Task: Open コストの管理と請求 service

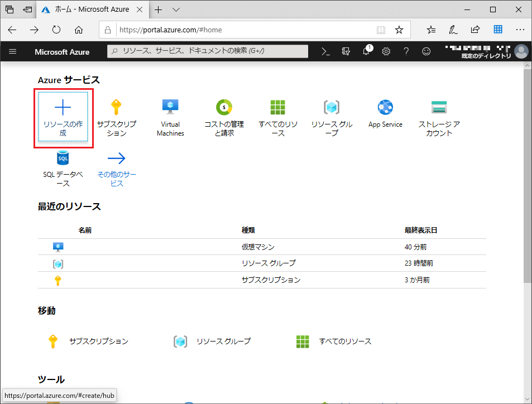Action: (x=224, y=118)
